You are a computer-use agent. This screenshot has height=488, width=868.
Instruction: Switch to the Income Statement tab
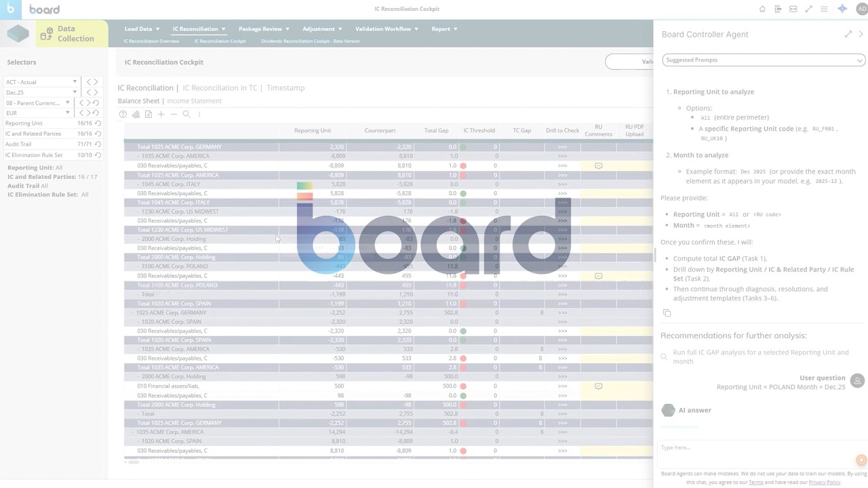coord(195,101)
